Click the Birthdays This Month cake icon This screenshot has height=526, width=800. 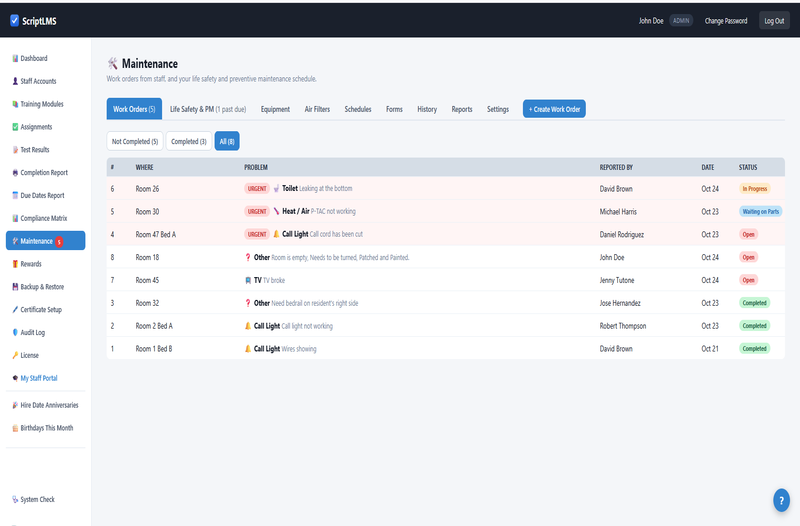(x=15, y=428)
